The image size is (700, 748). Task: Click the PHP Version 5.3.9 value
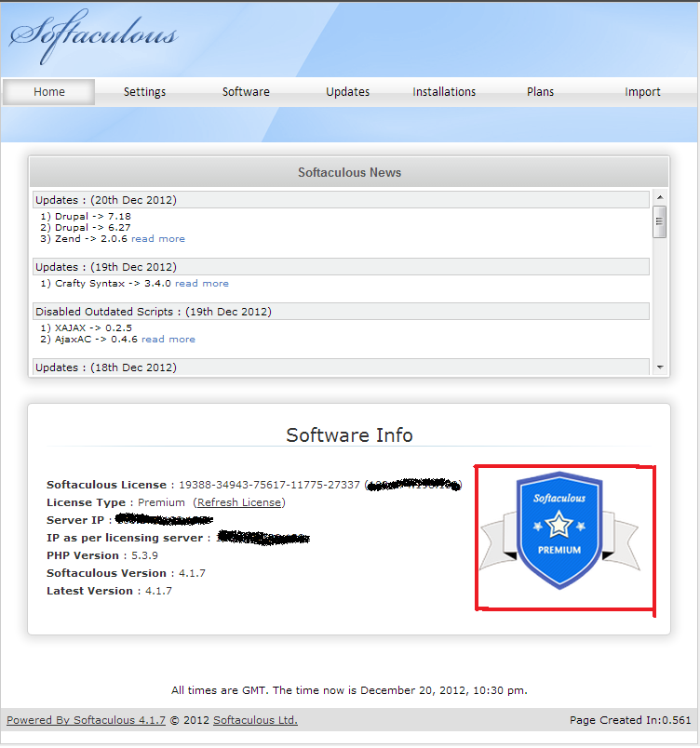[x=144, y=555]
